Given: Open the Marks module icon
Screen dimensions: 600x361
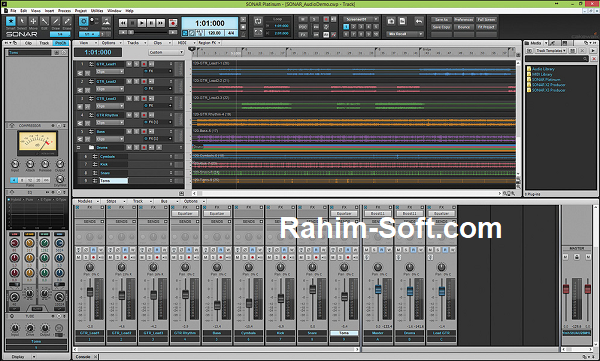Looking at the screenshot, I should tap(106, 21).
